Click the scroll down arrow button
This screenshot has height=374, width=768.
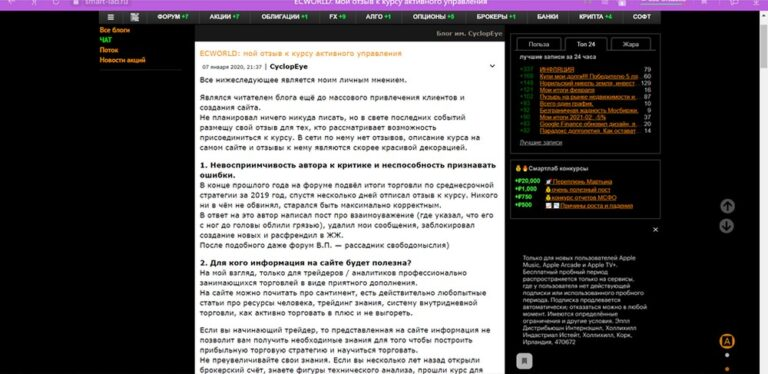tap(727, 226)
